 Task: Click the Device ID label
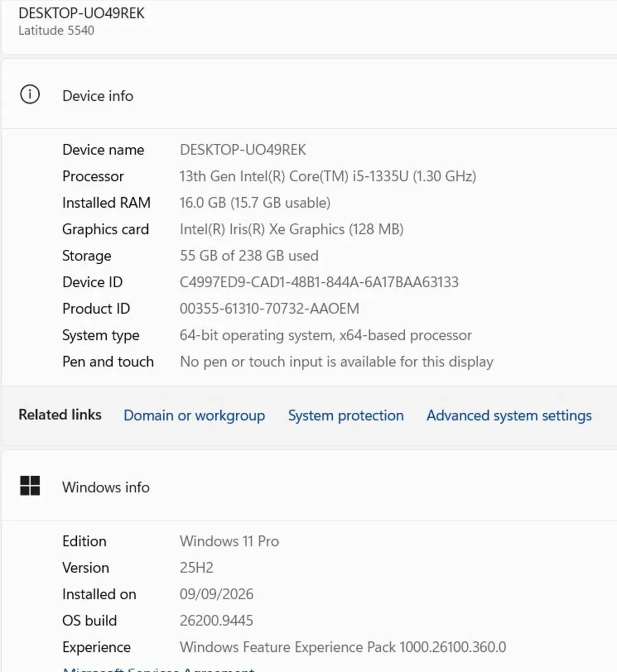click(92, 282)
